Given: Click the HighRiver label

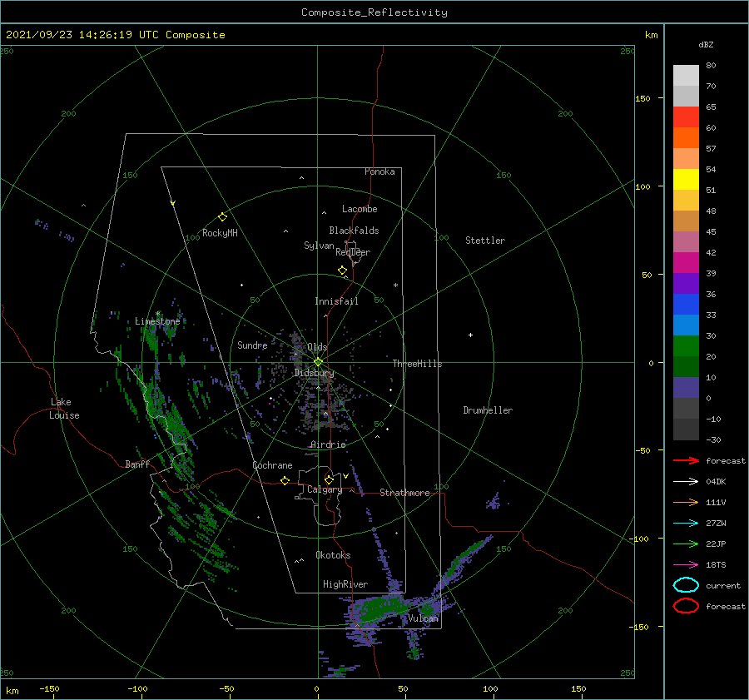Looking at the screenshot, I should 345,584.
